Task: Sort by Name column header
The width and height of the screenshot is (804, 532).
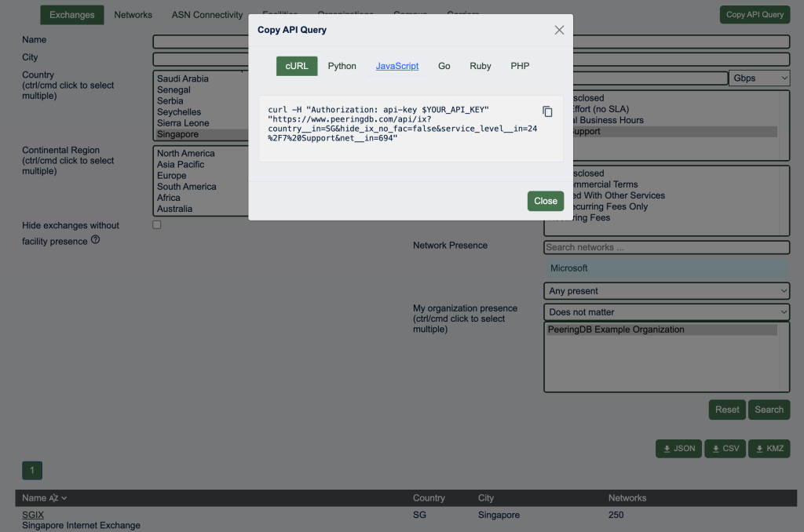Action: (x=44, y=498)
